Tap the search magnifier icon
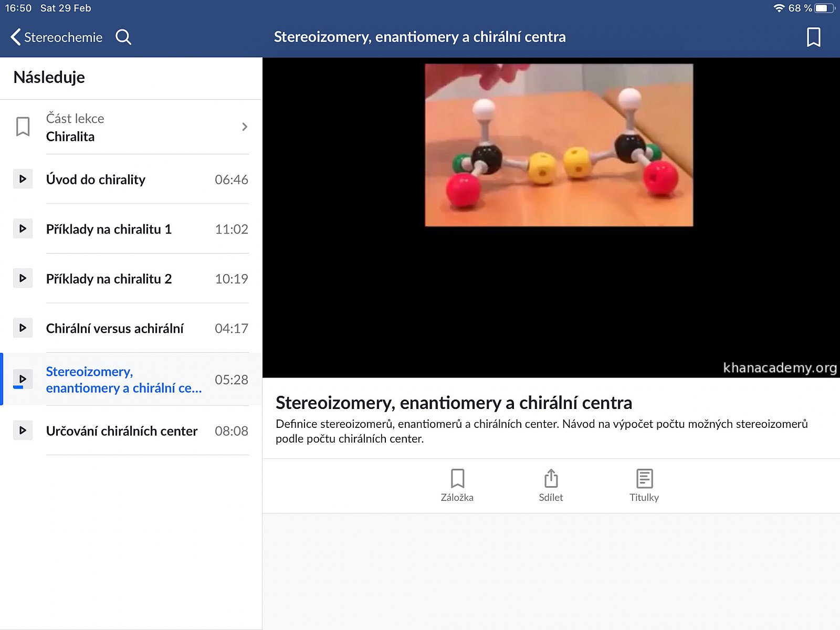840x630 pixels. point(123,37)
